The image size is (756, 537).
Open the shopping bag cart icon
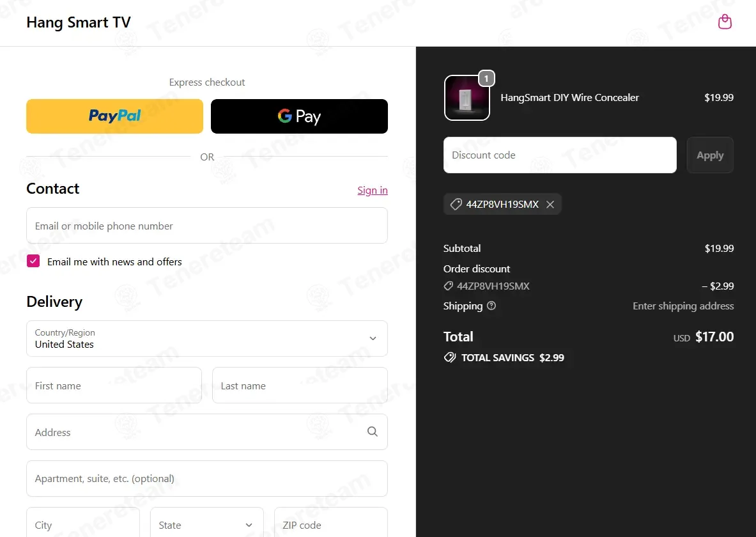click(725, 22)
